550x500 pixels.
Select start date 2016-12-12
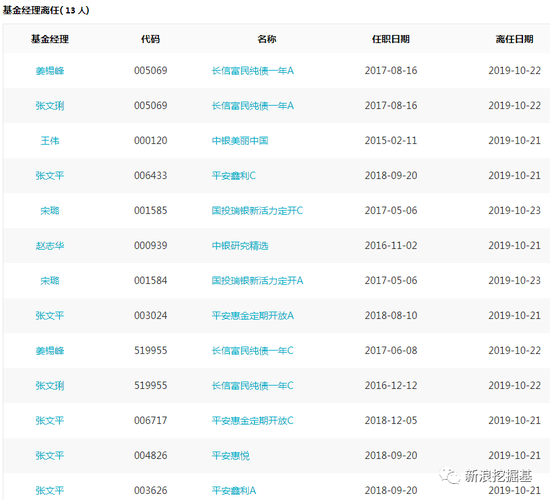391,386
